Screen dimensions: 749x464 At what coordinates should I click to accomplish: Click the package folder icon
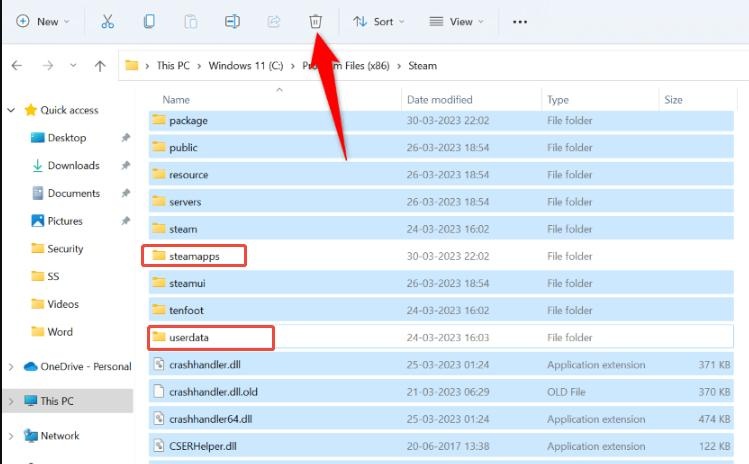[159, 120]
